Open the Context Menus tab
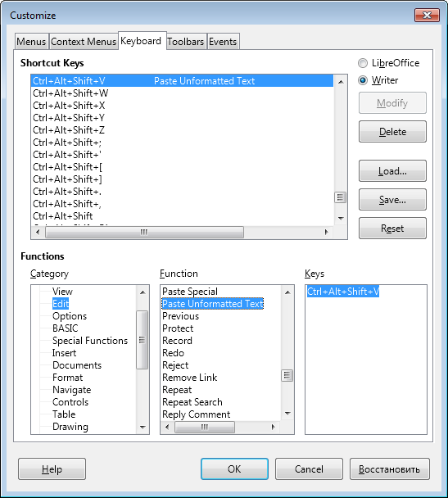 point(84,42)
